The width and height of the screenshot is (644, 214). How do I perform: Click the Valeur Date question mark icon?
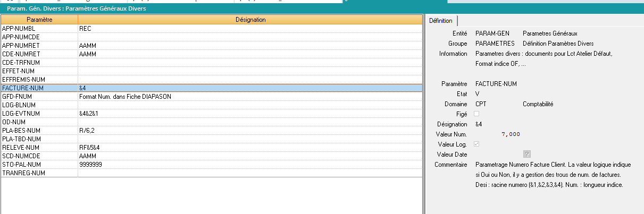pos(527,154)
